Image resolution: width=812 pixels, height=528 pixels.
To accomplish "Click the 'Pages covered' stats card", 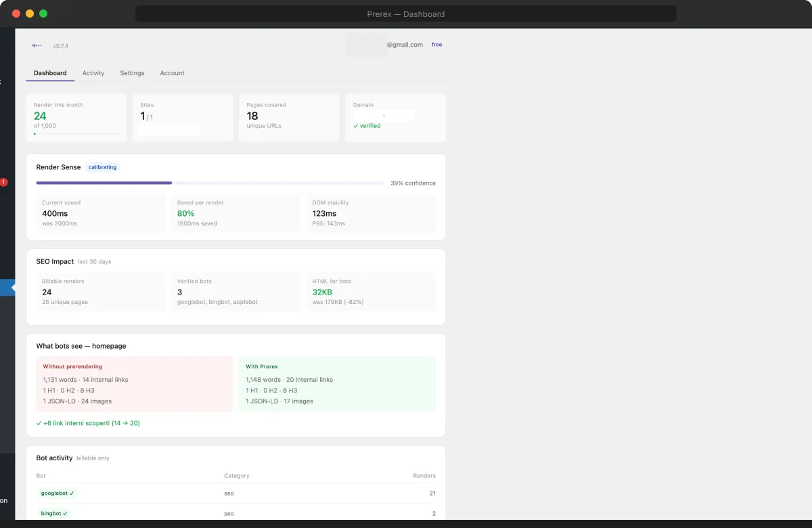I will coord(289,117).
